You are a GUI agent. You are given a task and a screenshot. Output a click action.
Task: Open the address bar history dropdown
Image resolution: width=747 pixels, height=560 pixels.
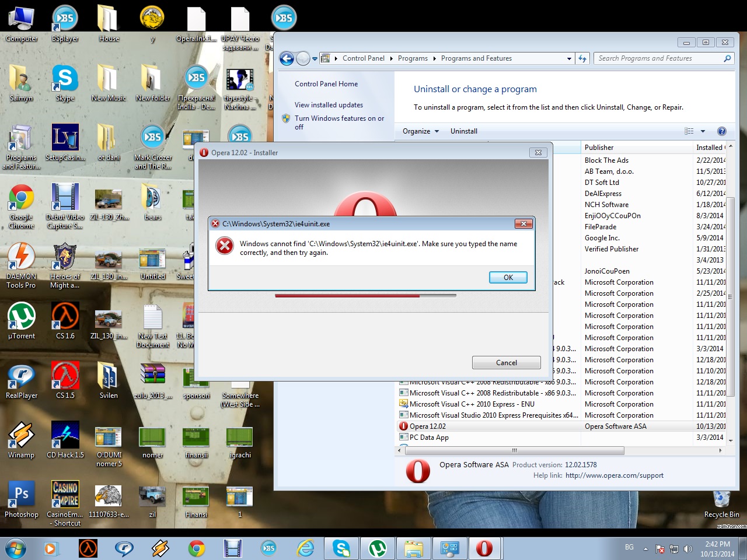pyautogui.click(x=569, y=58)
